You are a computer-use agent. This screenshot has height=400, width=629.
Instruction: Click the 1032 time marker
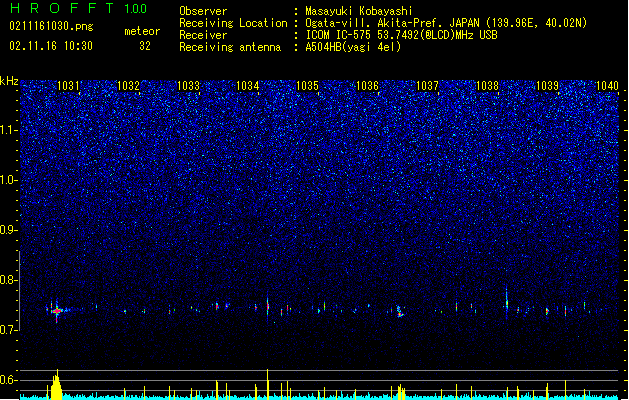128,85
